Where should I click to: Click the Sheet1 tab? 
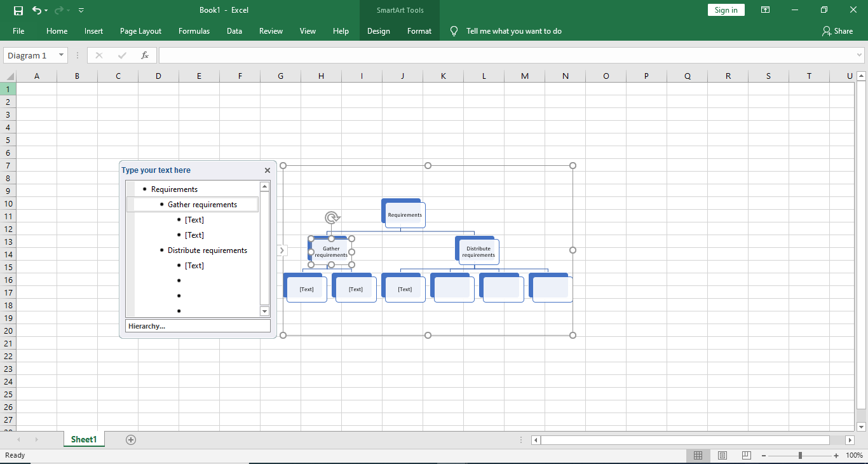pos(83,439)
